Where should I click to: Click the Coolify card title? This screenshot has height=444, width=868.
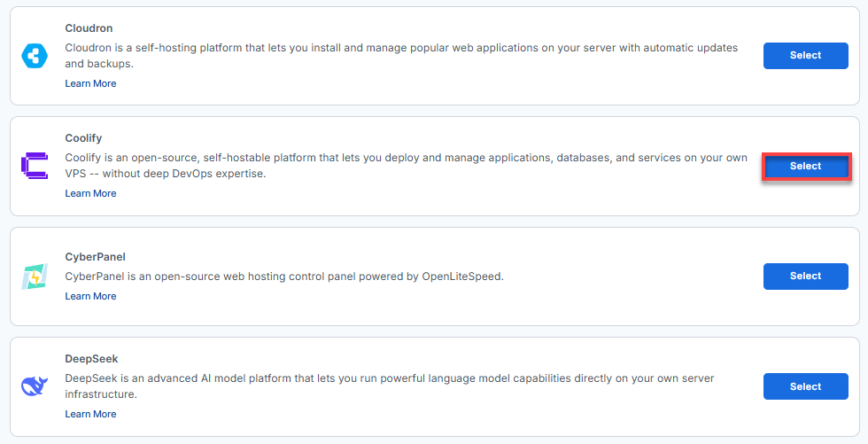[x=83, y=138]
